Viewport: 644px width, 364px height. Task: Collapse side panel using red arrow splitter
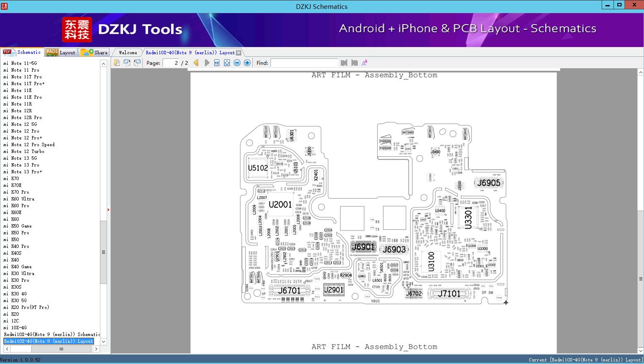(x=108, y=209)
